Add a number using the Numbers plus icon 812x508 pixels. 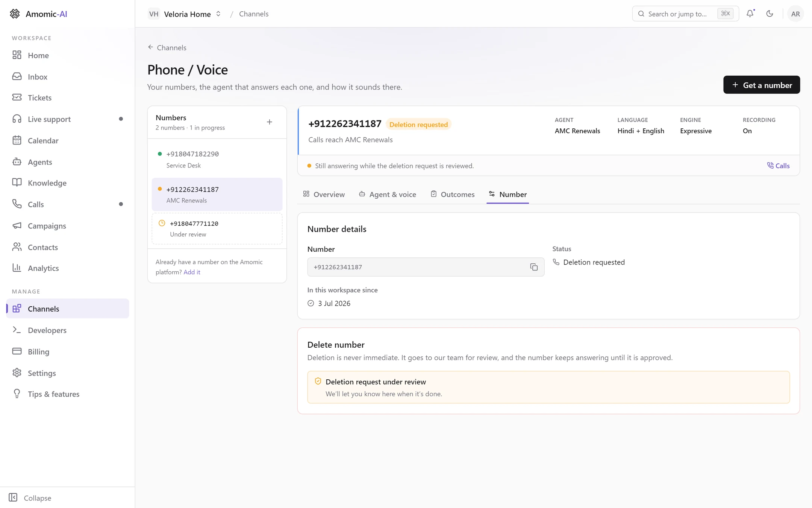(x=270, y=122)
